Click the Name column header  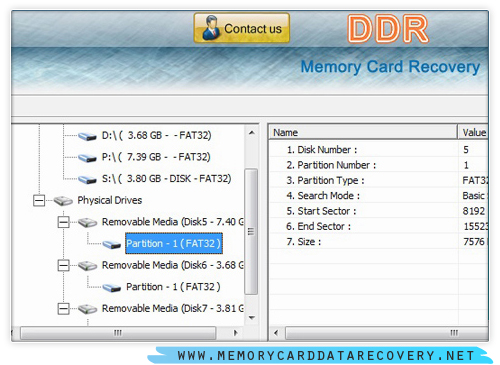click(363, 132)
